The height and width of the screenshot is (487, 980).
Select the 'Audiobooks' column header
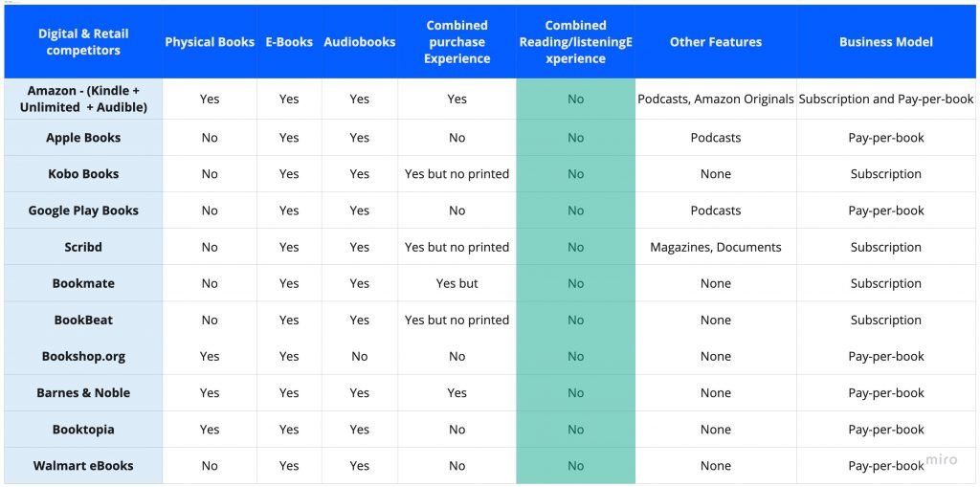pos(360,42)
